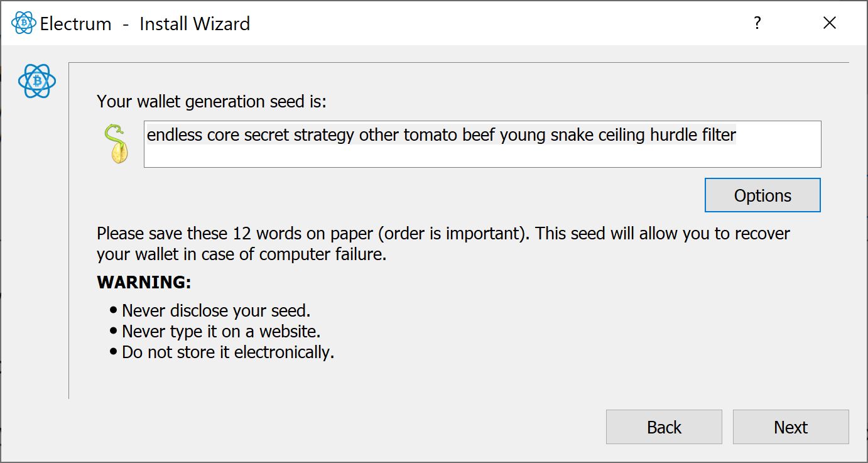Click inside the wallet seed text box
This screenshot has height=463, width=868.
point(482,153)
